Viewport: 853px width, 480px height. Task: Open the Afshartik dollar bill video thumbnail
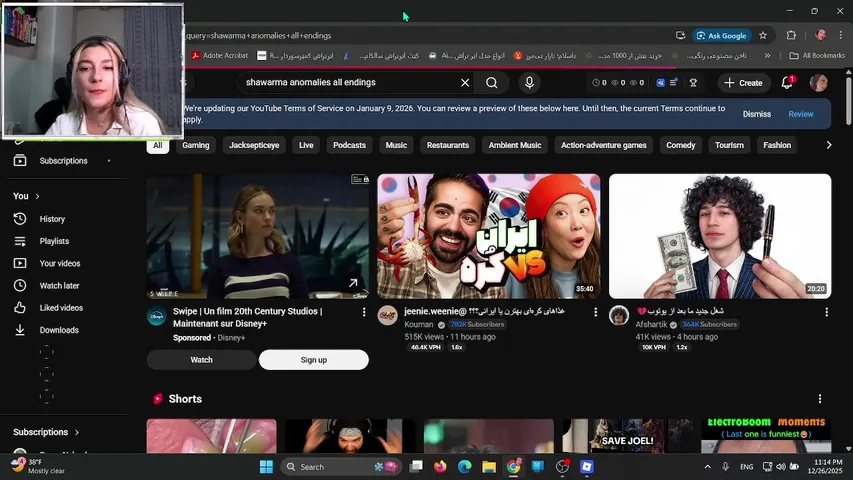point(720,236)
